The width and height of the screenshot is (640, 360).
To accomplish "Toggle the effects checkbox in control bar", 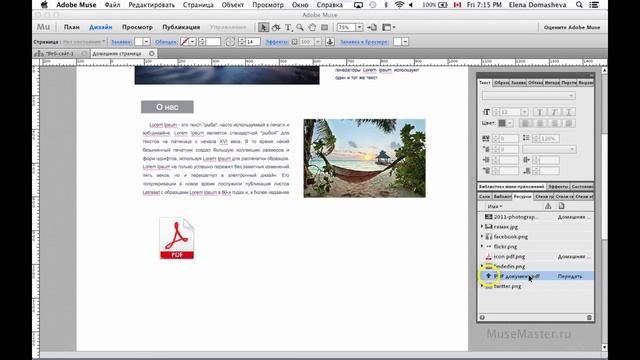I will (294, 42).
